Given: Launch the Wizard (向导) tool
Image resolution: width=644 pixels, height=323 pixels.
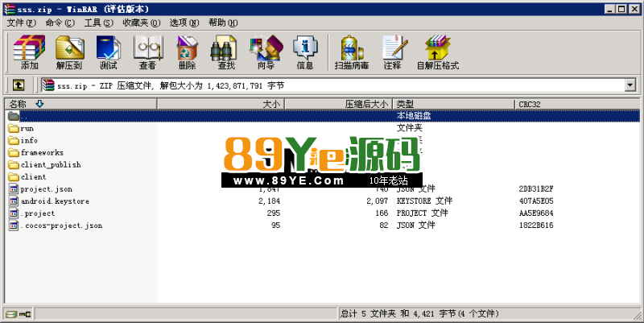Looking at the screenshot, I should point(266,52).
